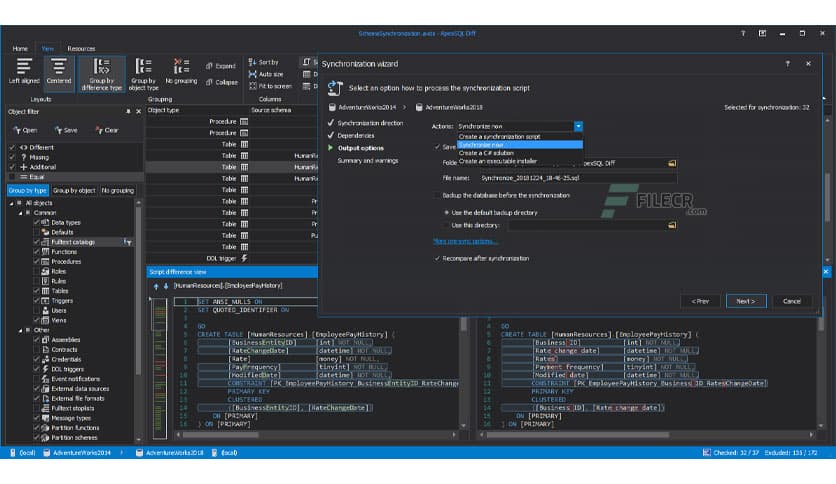The image size is (836, 484).
Task: Select the Use this directory option
Action: click(x=446, y=225)
